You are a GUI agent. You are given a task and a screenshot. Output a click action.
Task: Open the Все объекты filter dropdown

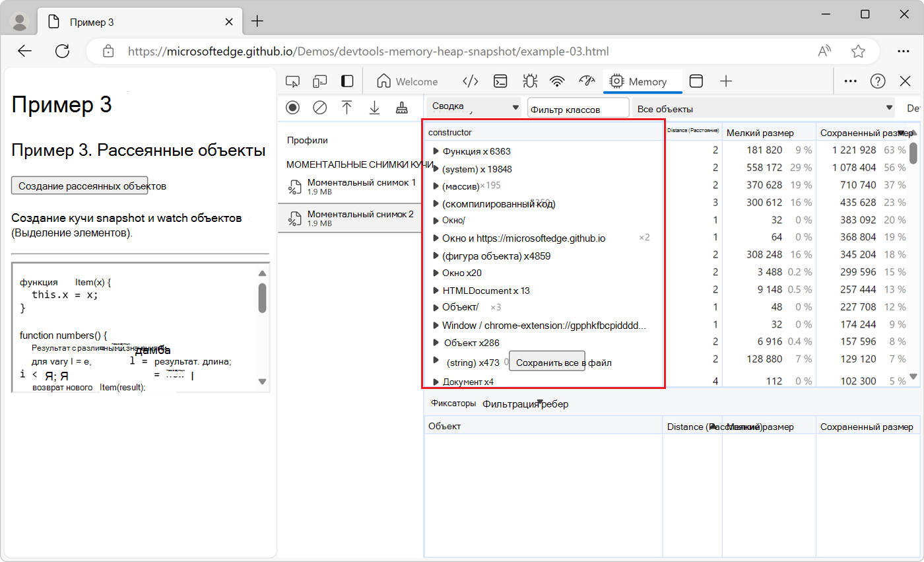[x=763, y=108]
